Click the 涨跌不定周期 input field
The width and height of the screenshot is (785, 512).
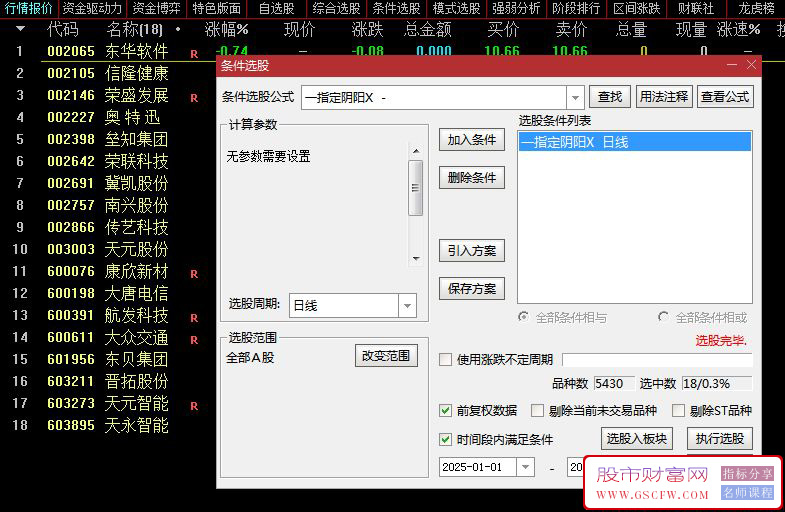pyautogui.click(x=657, y=359)
